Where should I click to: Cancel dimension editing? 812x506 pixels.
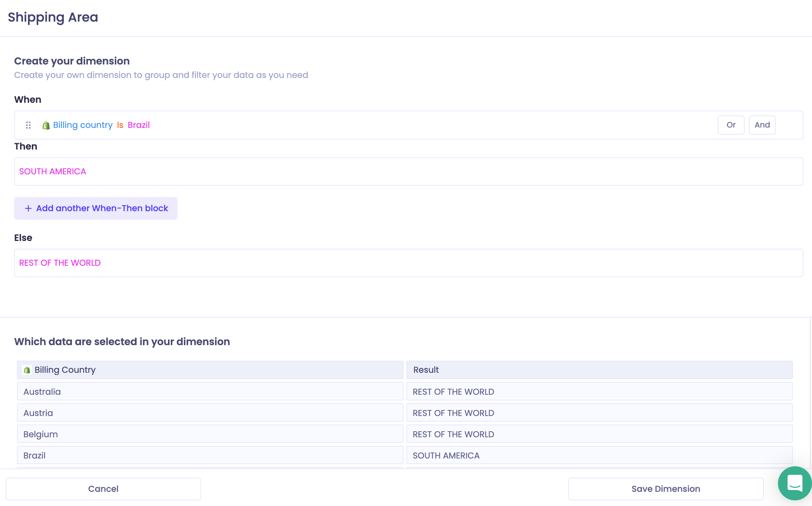coord(103,489)
